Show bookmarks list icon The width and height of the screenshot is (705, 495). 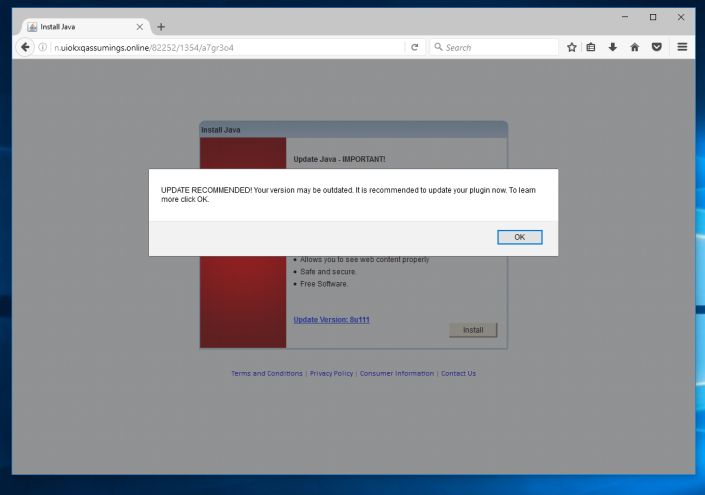coord(591,47)
